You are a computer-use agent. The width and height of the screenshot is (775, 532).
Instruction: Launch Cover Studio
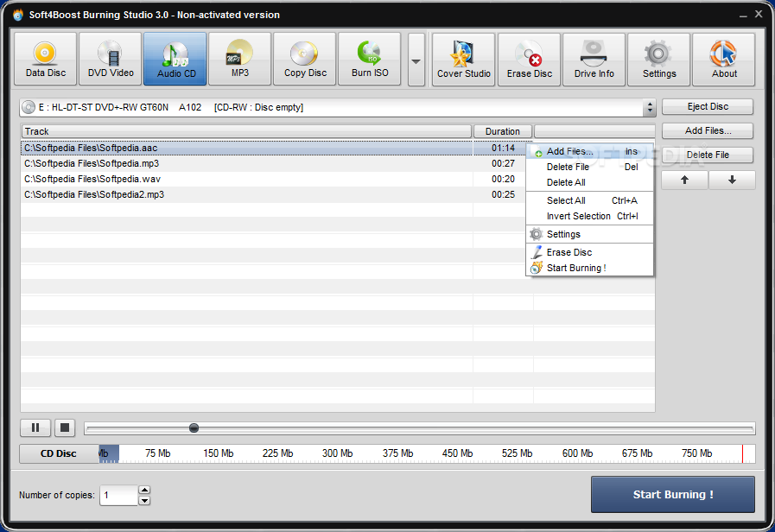click(x=464, y=60)
